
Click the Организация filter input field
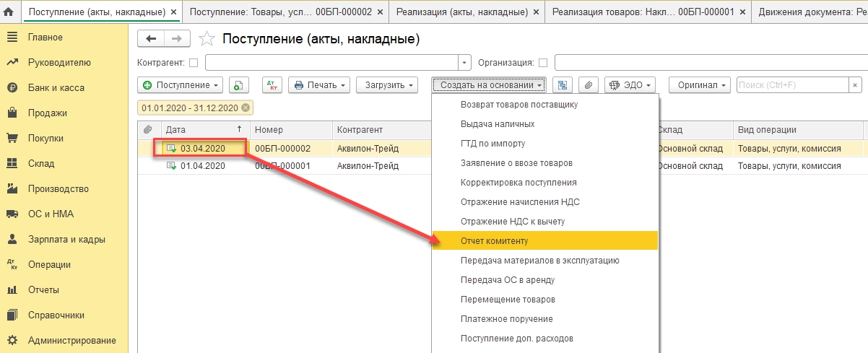tap(711, 63)
